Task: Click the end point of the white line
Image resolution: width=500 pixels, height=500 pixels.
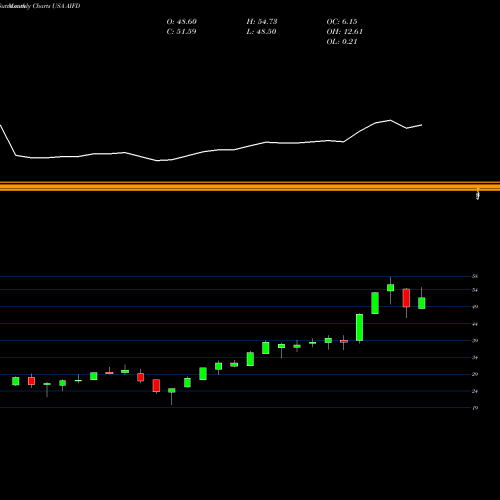Action: click(x=422, y=125)
